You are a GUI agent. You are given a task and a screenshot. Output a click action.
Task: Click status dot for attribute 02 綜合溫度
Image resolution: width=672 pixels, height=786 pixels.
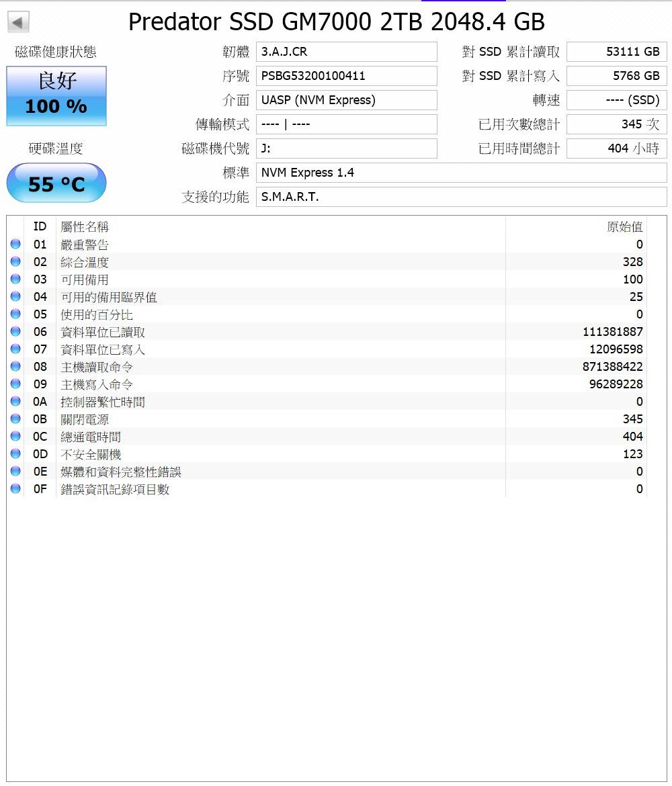pyautogui.click(x=15, y=262)
